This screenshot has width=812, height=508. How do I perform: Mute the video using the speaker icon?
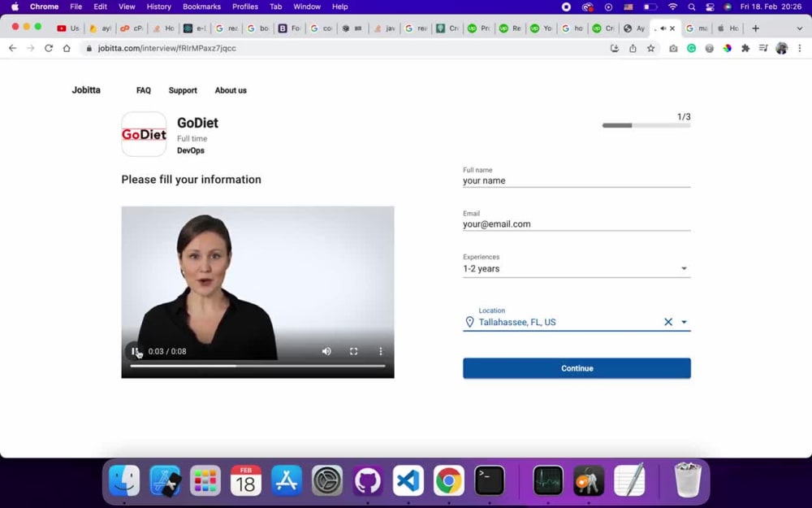(x=326, y=351)
